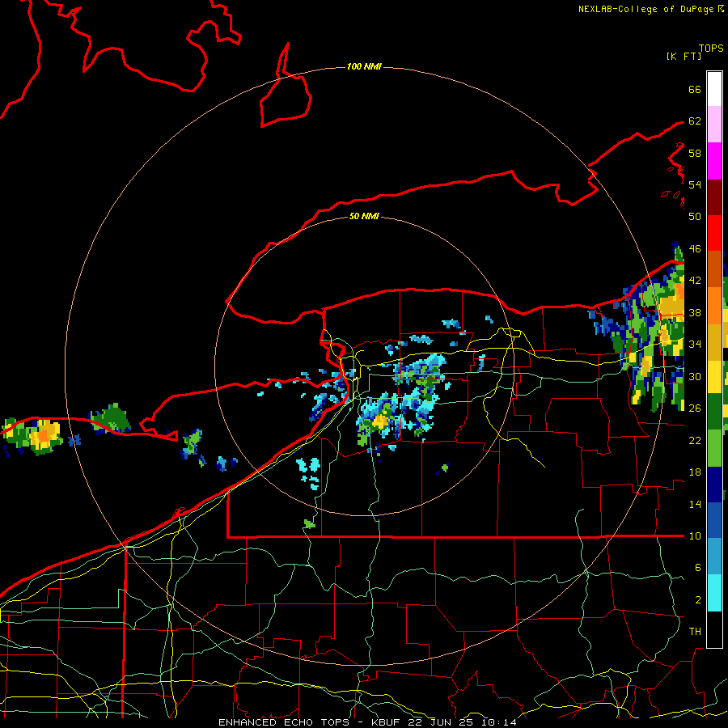Viewport: 728px width, 728px height.
Task: Click the "10:14" timestamp in footer
Action: tap(499, 722)
